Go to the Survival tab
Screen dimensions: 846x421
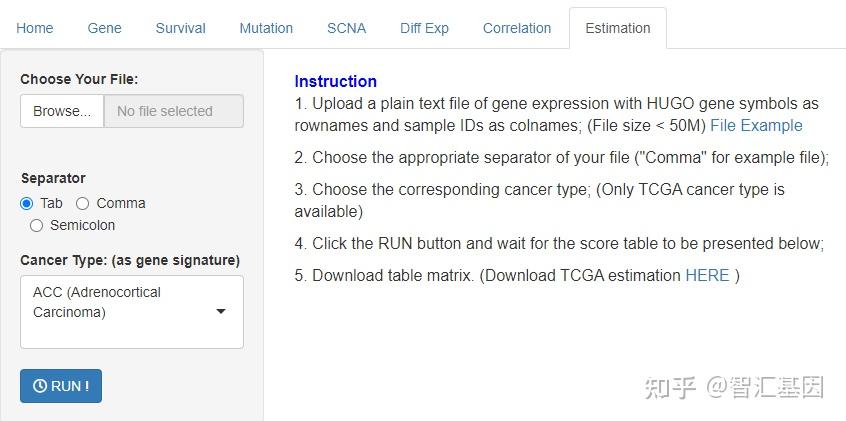coord(180,28)
